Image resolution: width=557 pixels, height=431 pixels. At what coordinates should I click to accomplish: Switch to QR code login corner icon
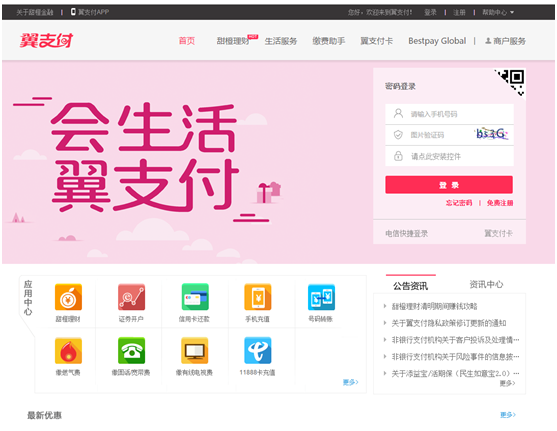click(513, 81)
